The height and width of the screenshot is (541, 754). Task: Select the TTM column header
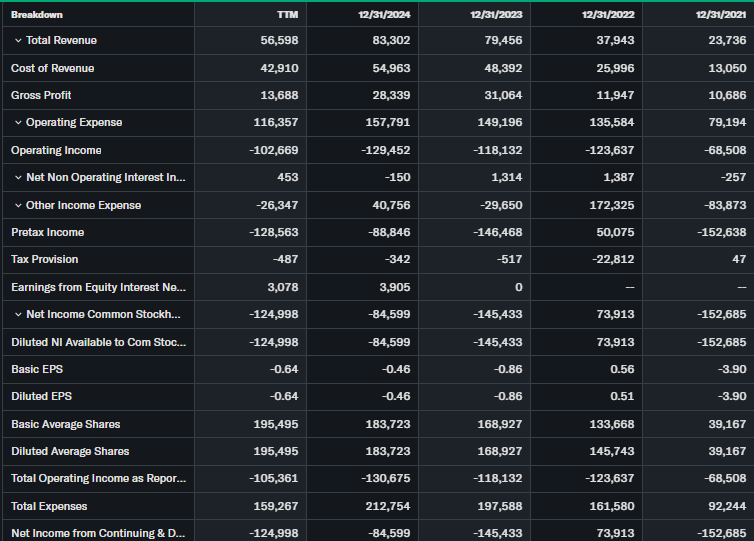point(286,14)
